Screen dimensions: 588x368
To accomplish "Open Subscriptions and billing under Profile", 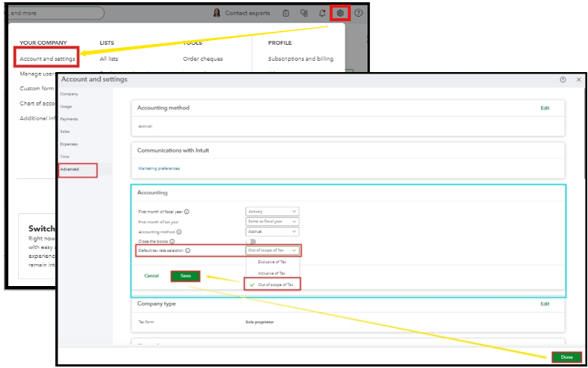I will (x=301, y=59).
